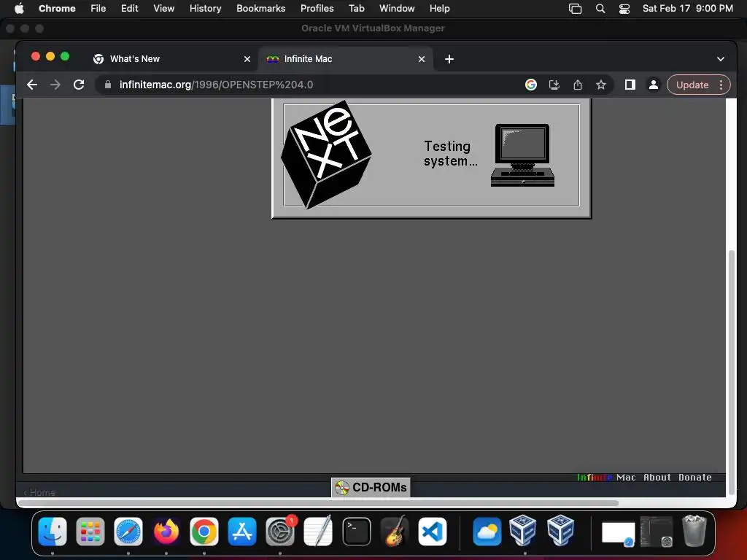Screen dimensions: 747x560
Task: Close the What's New tab
Action: coord(247,59)
